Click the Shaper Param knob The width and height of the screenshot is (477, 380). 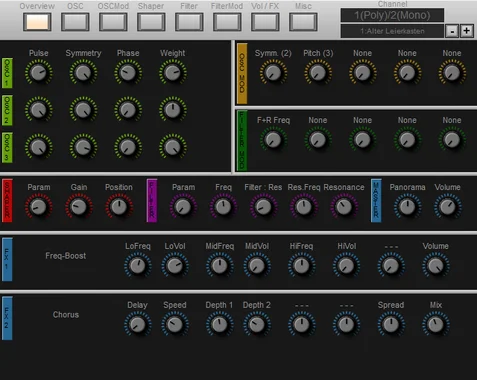pos(39,207)
